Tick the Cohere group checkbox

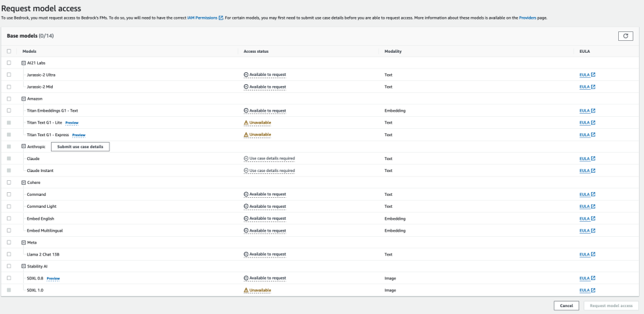[9, 182]
